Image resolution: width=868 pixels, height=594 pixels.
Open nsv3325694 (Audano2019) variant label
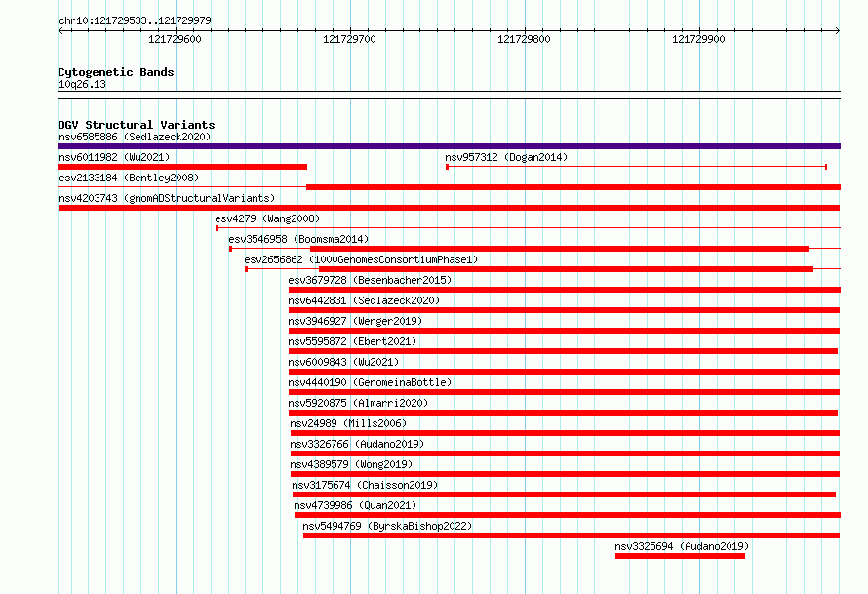coord(682,546)
